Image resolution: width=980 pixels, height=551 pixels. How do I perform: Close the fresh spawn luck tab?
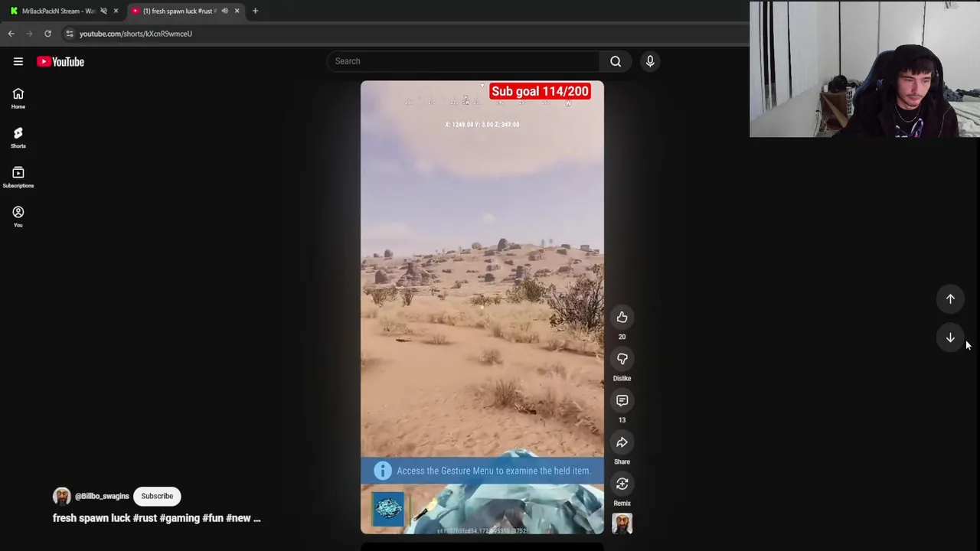point(237,11)
